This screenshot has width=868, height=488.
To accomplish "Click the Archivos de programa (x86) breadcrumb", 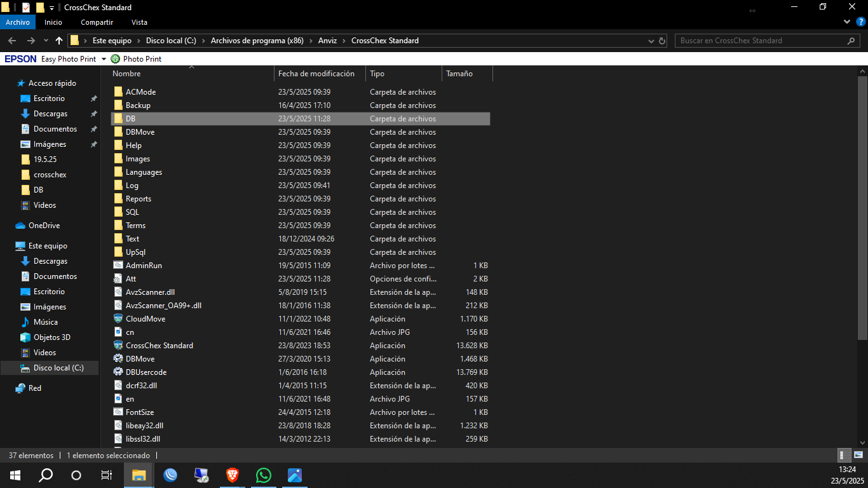I will coord(257,41).
